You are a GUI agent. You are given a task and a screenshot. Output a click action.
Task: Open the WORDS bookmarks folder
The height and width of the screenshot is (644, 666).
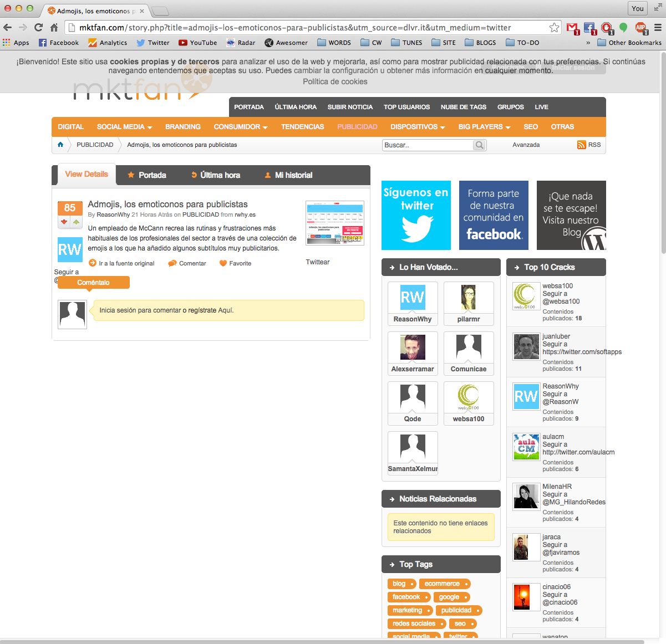pos(334,43)
